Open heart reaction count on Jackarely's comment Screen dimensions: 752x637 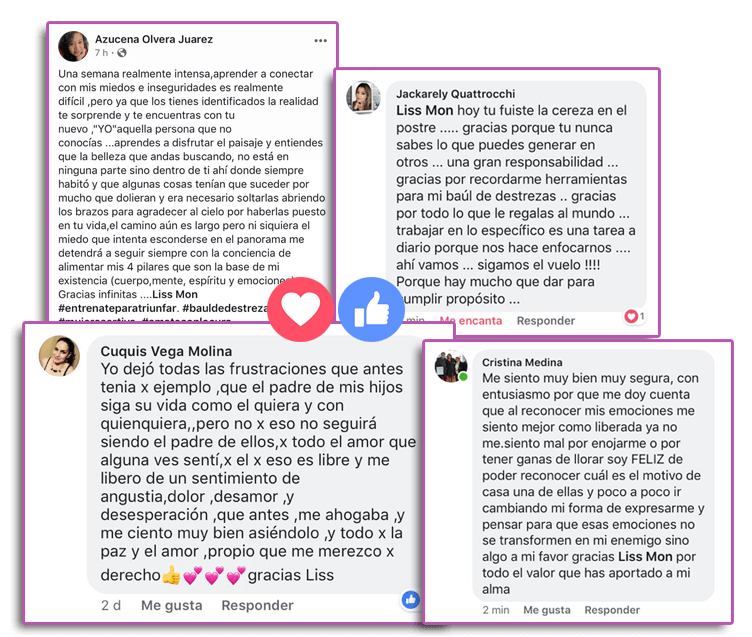[x=634, y=316]
